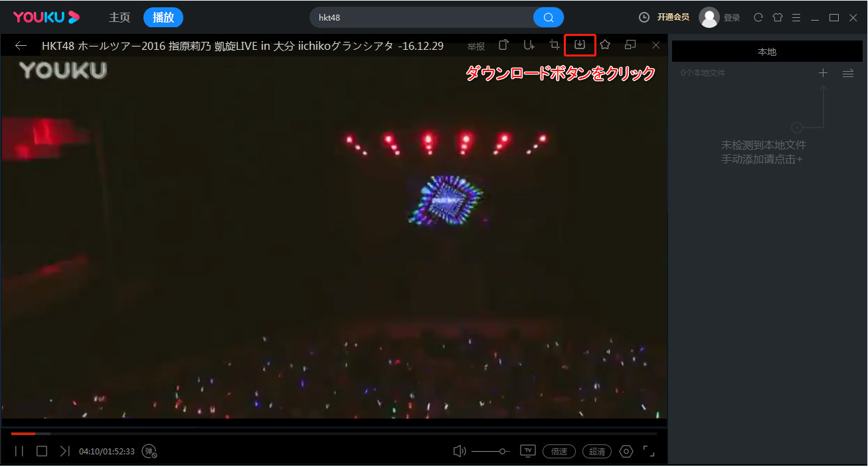
Task: Open the skin theme shirt icon
Action: pos(778,17)
